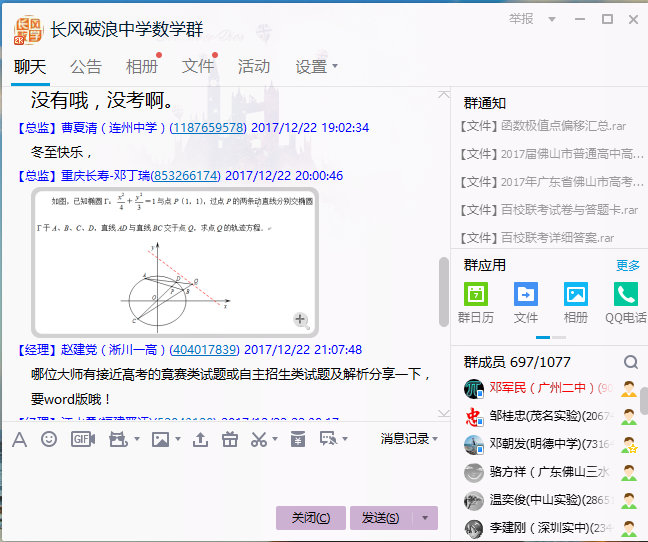
Task: Switch to the 活动 tab
Action: pyautogui.click(x=254, y=67)
